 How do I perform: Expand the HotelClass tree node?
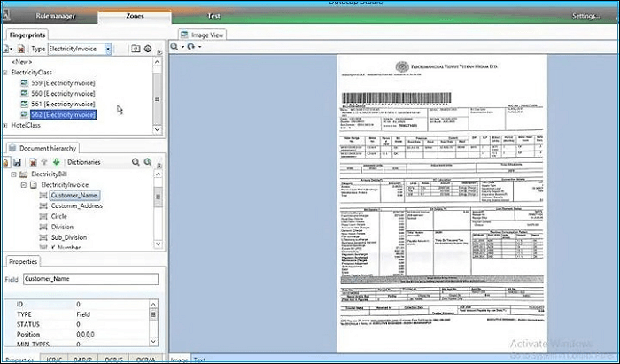(x=5, y=125)
